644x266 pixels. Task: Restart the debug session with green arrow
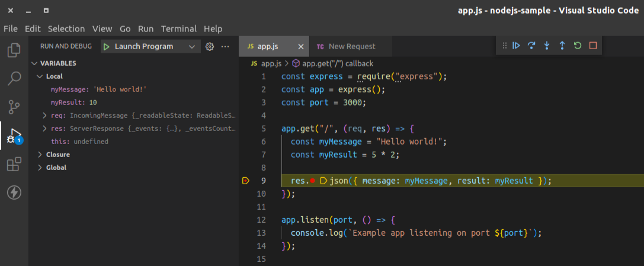pos(578,46)
